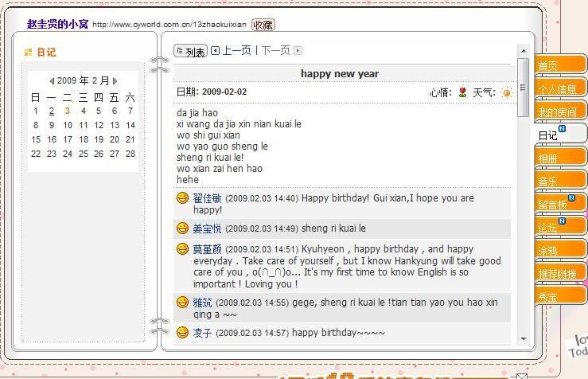Click calendar day 14

[130, 125]
